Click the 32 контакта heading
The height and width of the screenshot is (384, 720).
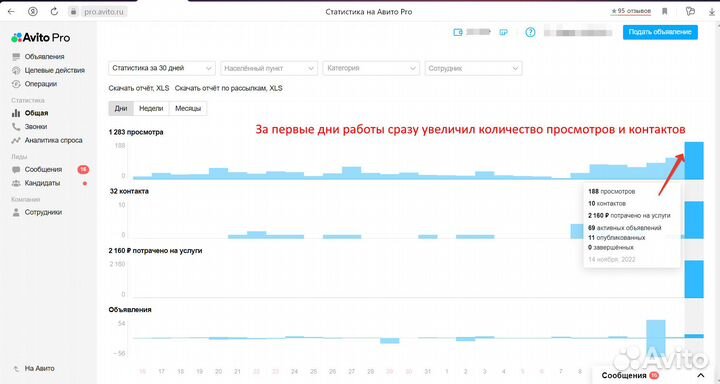click(129, 191)
